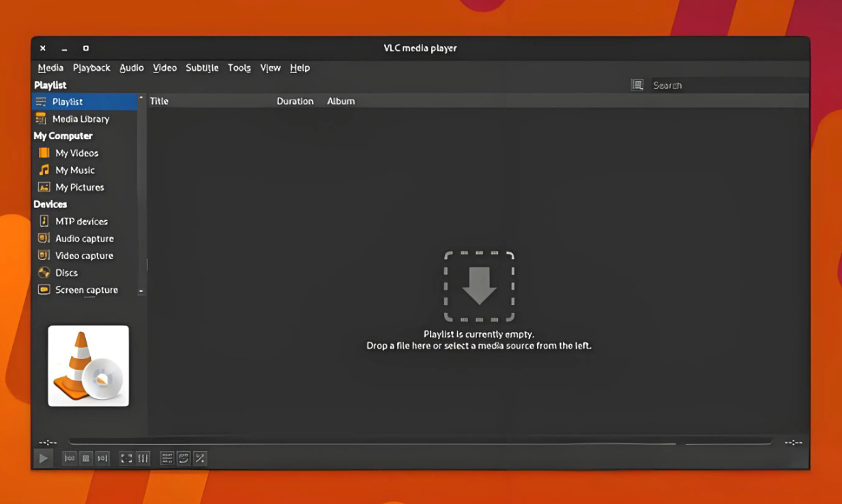Select Playlist in the sidebar
This screenshot has height=504, width=842.
(x=85, y=102)
